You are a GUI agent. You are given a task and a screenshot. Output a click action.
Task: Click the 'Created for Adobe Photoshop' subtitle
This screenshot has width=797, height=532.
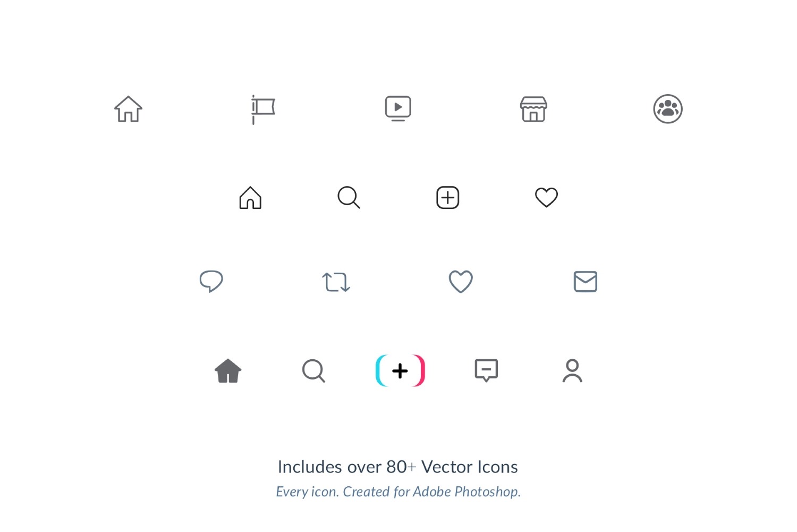(432, 492)
